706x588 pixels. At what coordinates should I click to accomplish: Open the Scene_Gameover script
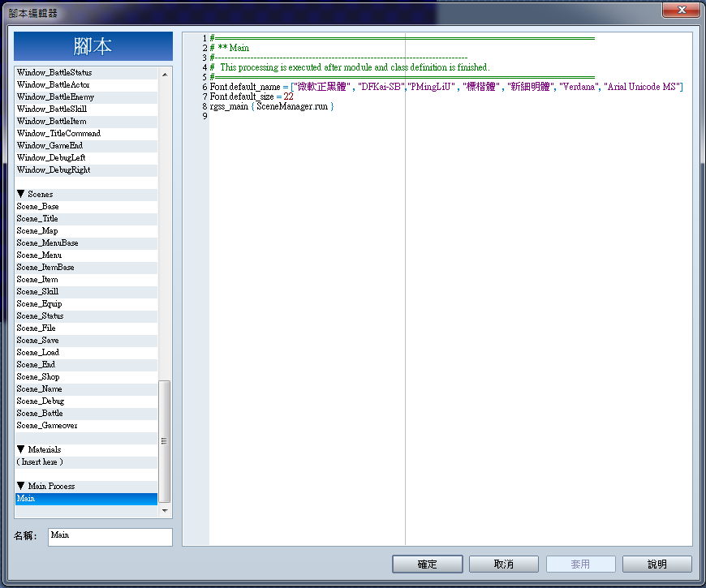(x=87, y=425)
